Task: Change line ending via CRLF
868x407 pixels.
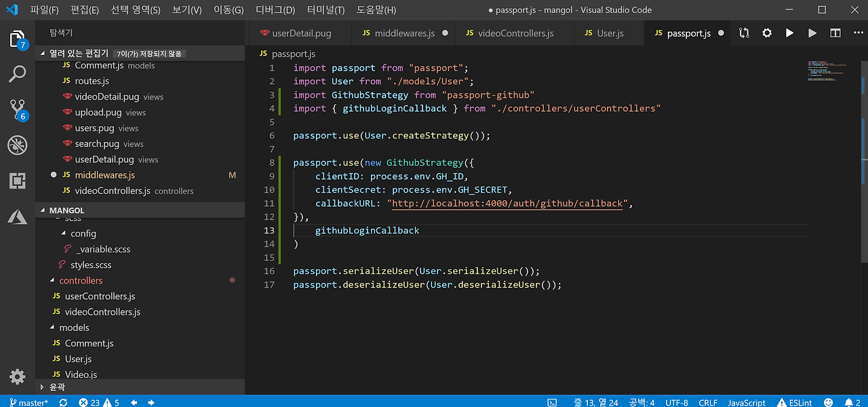Action: tap(708, 402)
